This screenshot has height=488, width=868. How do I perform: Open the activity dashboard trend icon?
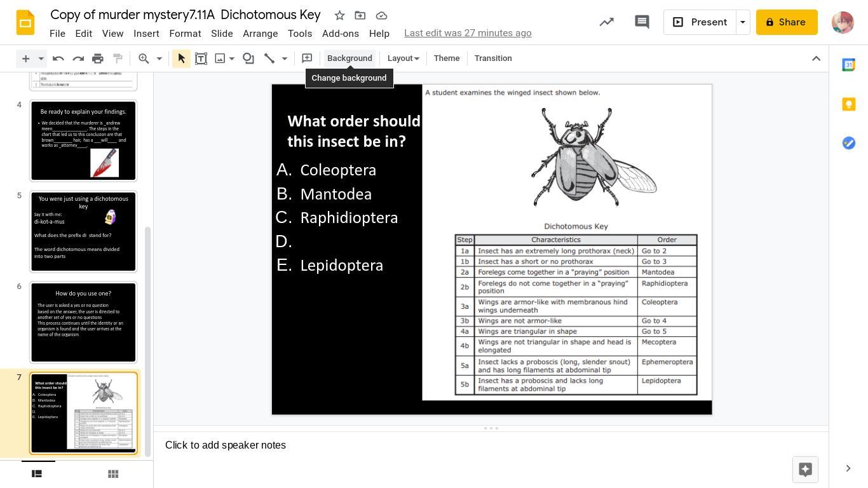point(607,22)
